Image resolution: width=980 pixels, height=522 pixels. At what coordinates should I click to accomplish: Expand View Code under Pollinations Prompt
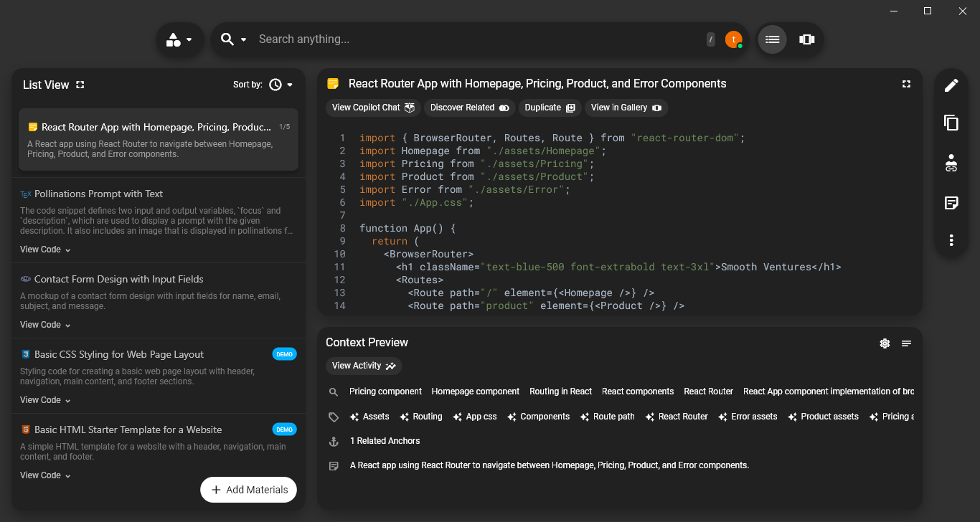tap(45, 250)
